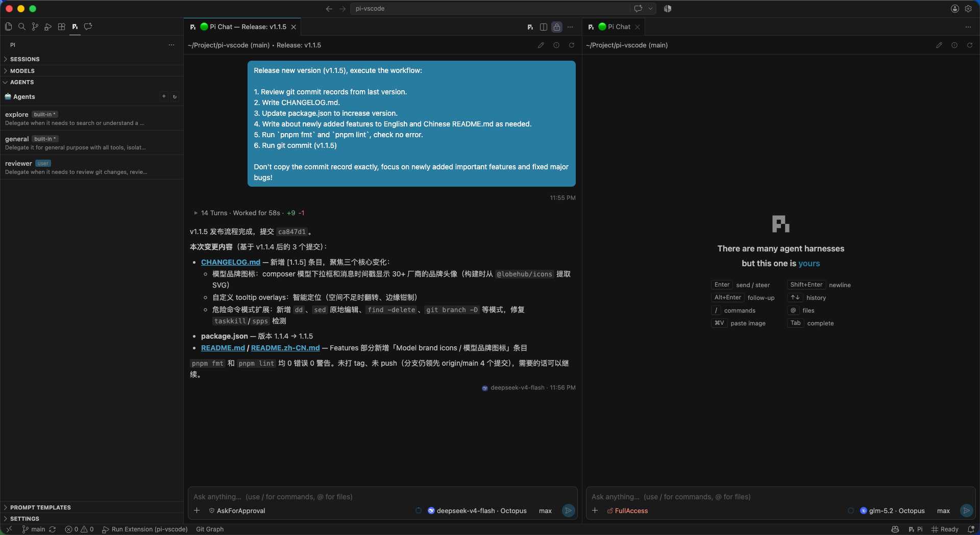
Task: Open the README.zh-CN.md link
Action: pyautogui.click(x=285, y=348)
